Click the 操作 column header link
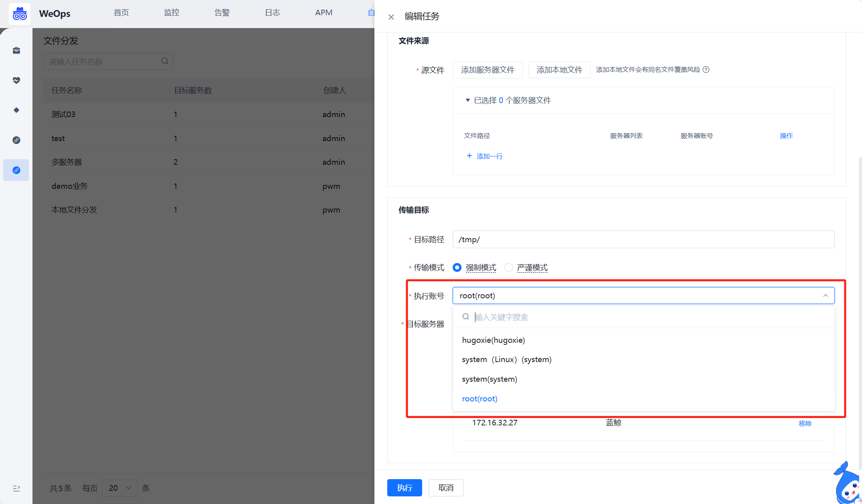This screenshot has height=504, width=862. (786, 136)
